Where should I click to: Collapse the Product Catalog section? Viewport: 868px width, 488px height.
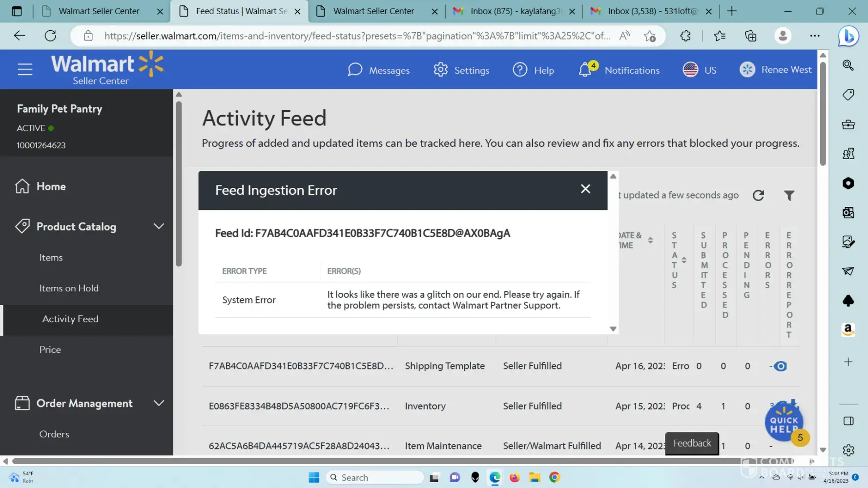point(159,226)
